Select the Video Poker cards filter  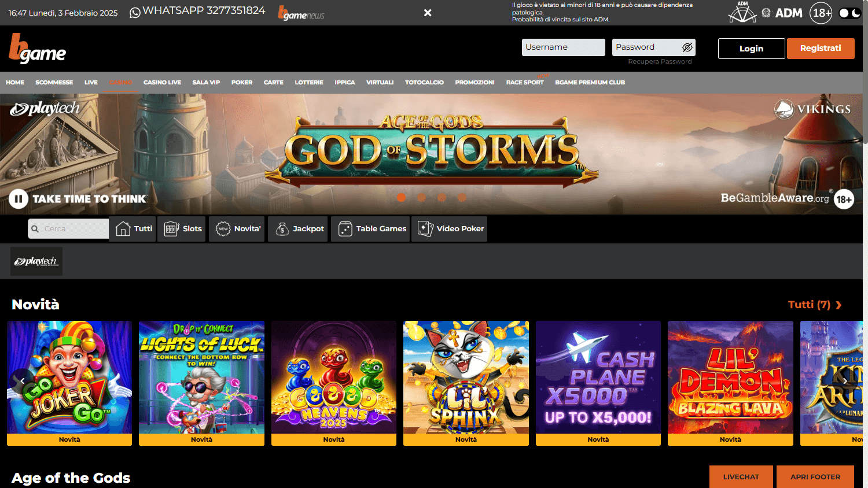coord(425,229)
